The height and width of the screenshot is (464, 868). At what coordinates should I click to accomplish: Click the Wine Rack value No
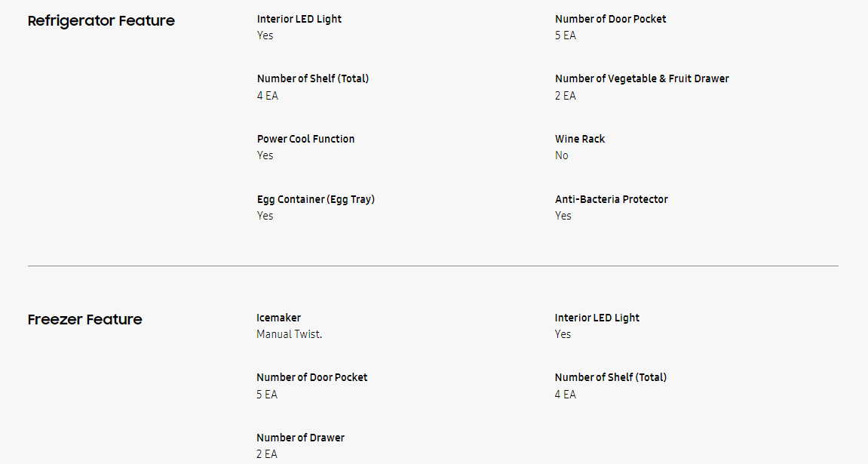(561, 155)
